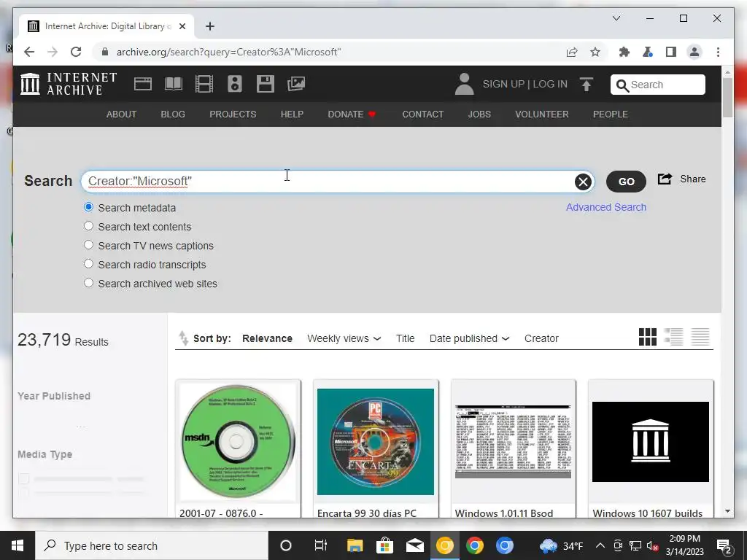Image resolution: width=747 pixels, height=560 pixels.
Task: Click SIGN UP link
Action: click(x=503, y=85)
